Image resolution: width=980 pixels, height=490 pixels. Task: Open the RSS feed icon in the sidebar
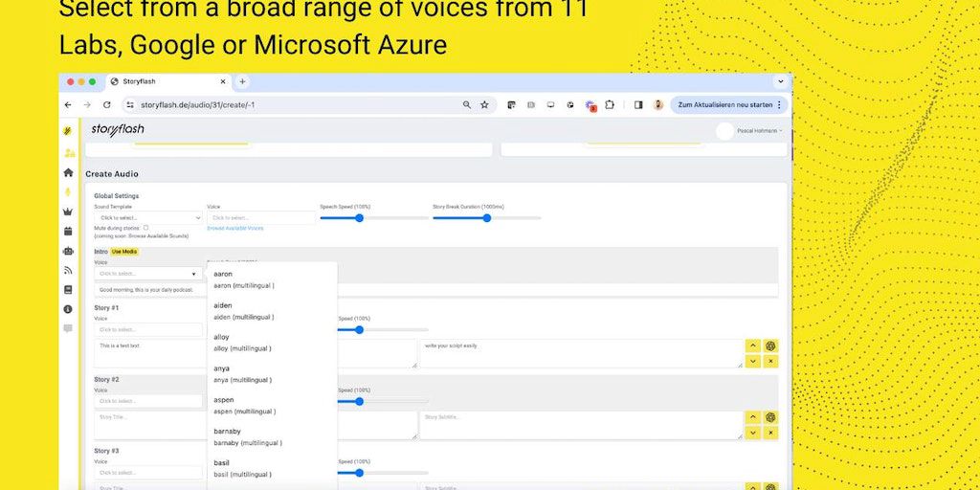(x=68, y=270)
